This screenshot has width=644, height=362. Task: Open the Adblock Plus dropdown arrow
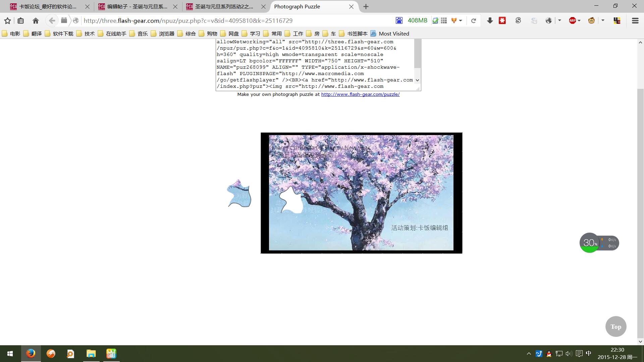579,21
